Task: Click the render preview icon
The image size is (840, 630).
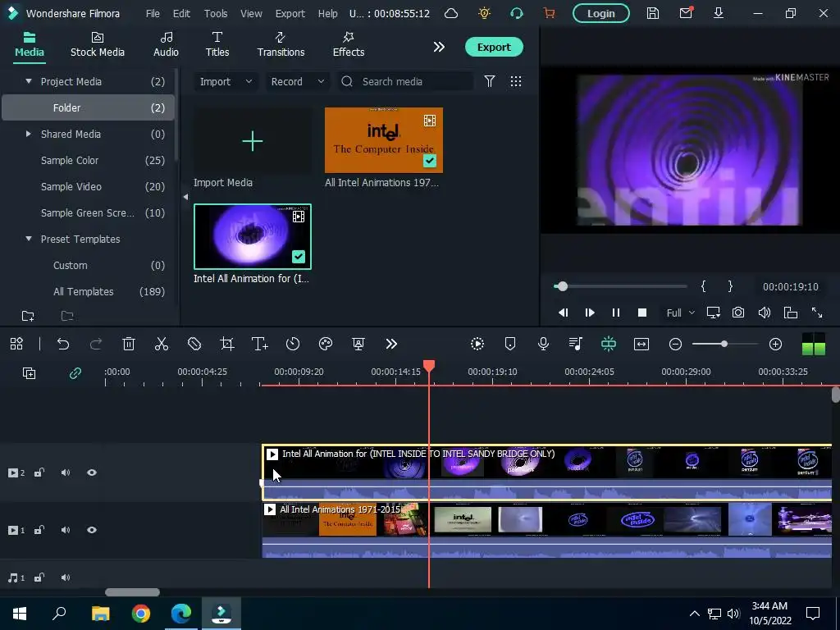Action: (x=477, y=344)
